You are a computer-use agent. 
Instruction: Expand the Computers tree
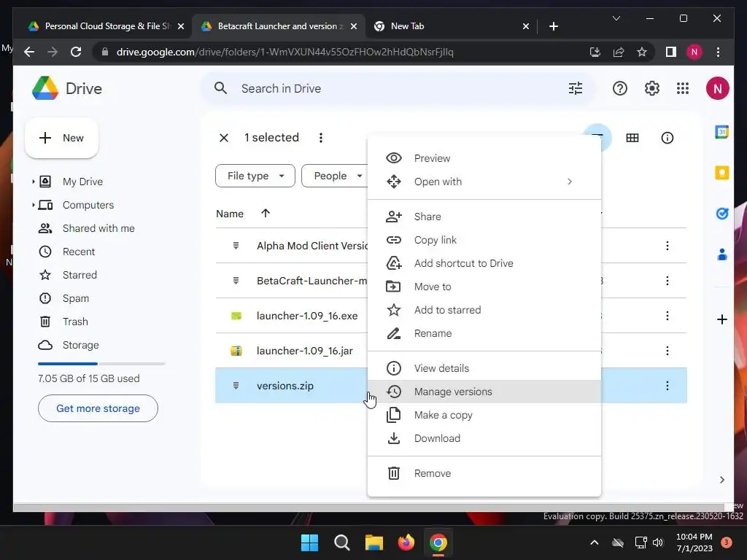tap(33, 205)
